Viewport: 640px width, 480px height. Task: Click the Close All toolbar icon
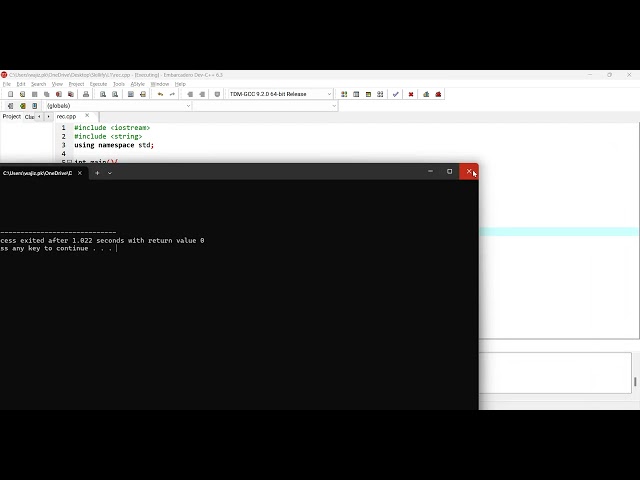click(x=71, y=94)
